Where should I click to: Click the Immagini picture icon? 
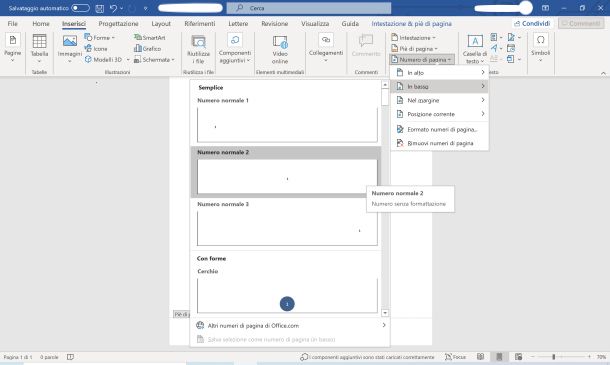point(70,41)
